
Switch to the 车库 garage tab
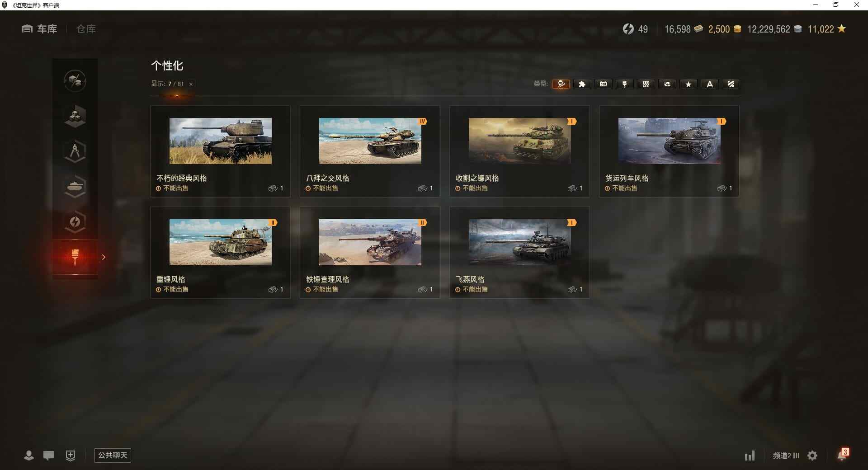(x=39, y=29)
